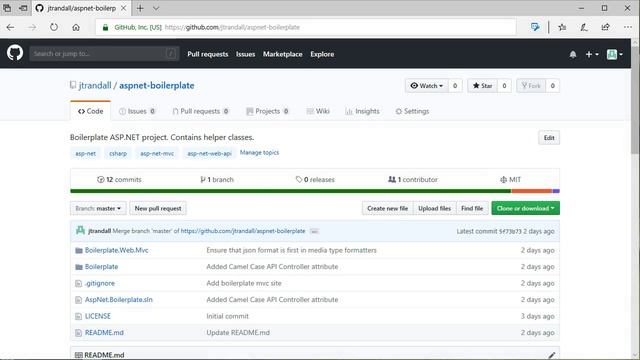Click Manage topics
Image resolution: width=640 pixels, height=360 pixels.
(260, 152)
